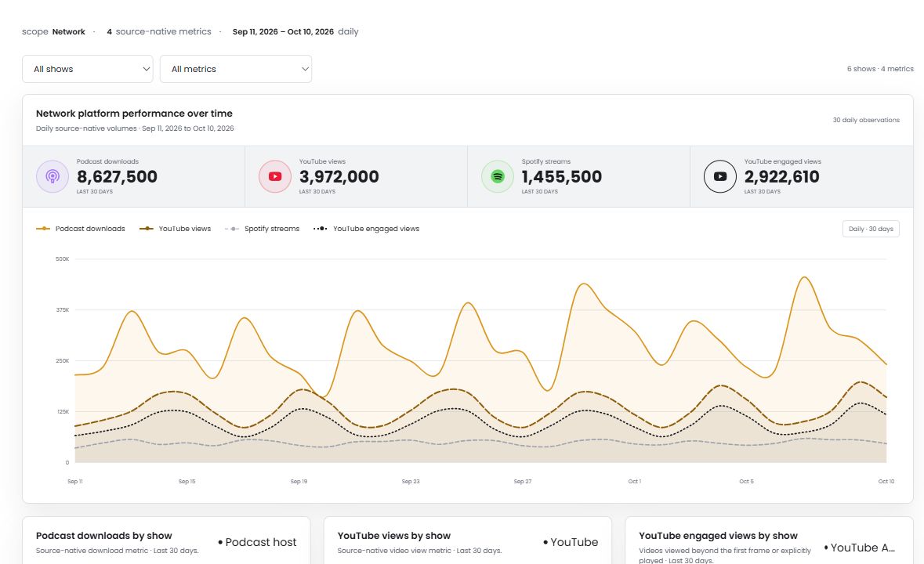
Task: Click the Oct 5 x-axis label
Action: point(746,482)
